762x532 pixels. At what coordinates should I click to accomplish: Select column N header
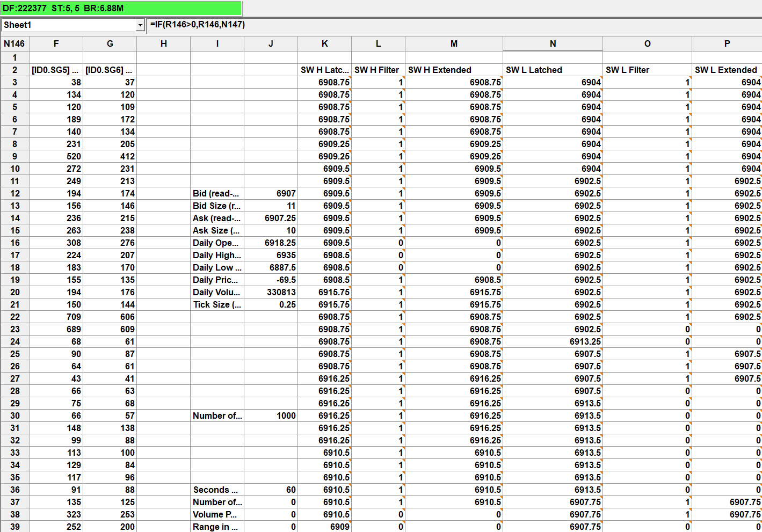click(x=553, y=43)
